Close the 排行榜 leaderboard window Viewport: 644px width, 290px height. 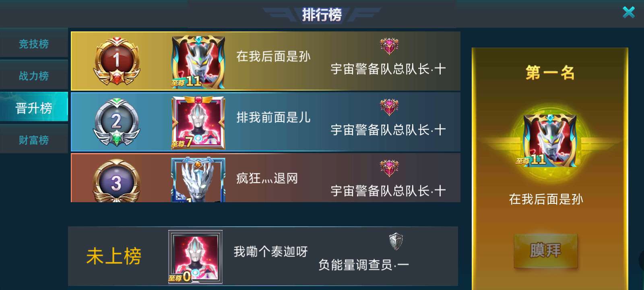click(628, 12)
